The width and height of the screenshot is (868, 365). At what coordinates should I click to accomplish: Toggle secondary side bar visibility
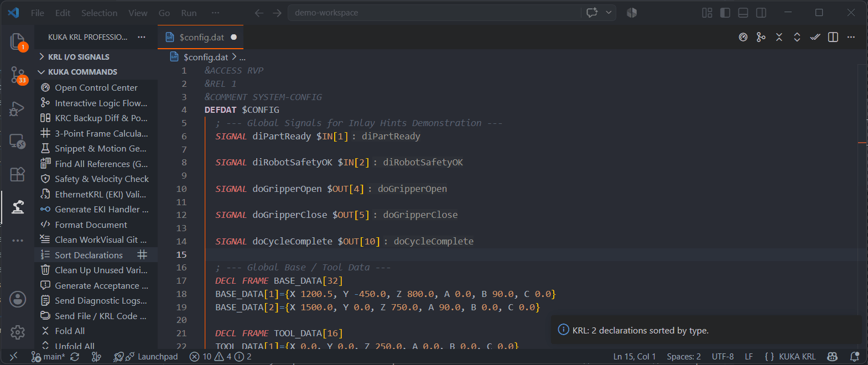tap(761, 13)
